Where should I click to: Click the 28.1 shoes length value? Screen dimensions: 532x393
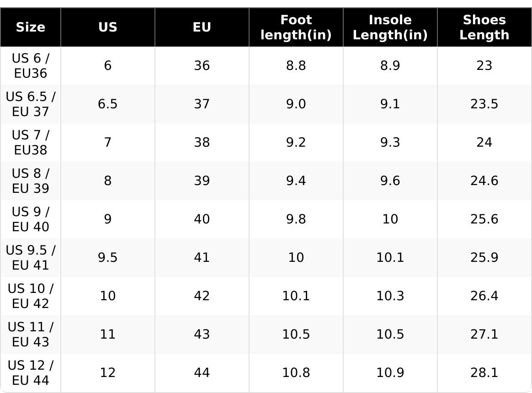click(x=484, y=373)
